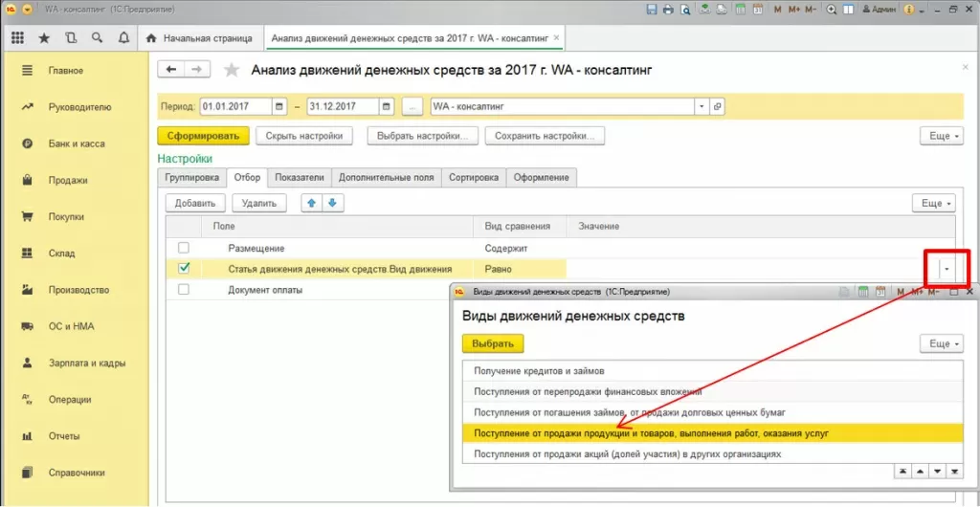Open Еще menu above the filter table
Screen dimensions: 980x507
(934, 203)
